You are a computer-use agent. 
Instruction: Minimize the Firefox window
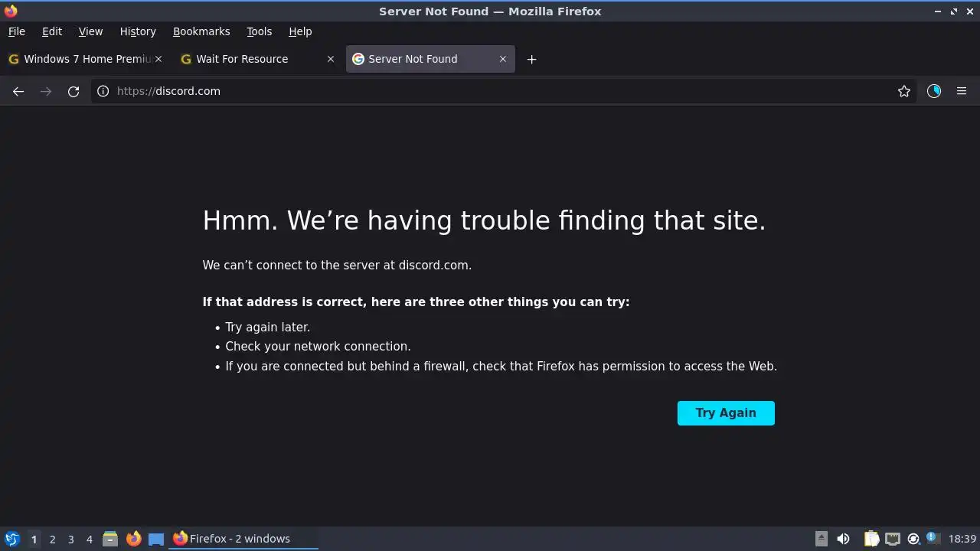click(938, 11)
